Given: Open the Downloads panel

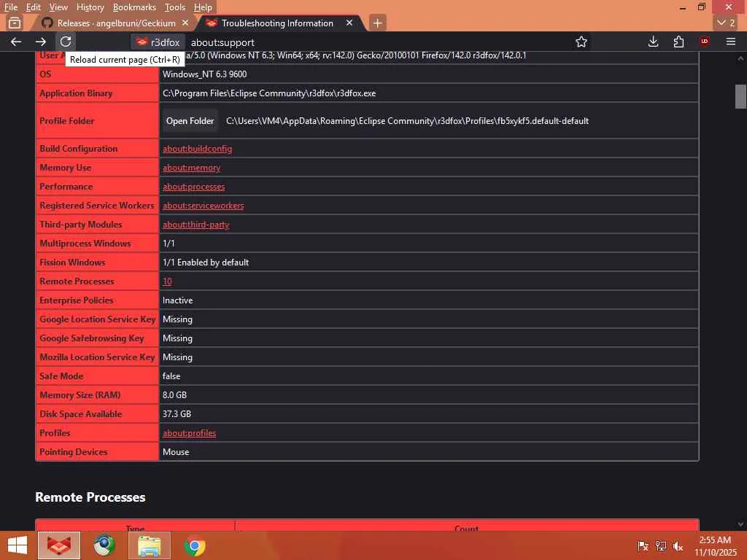Looking at the screenshot, I should 653,42.
